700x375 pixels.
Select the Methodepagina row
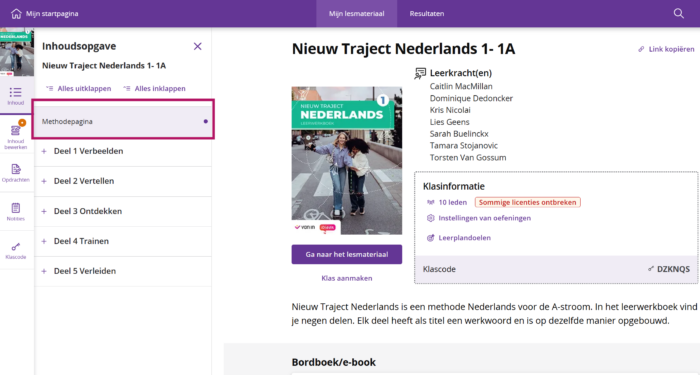point(123,121)
